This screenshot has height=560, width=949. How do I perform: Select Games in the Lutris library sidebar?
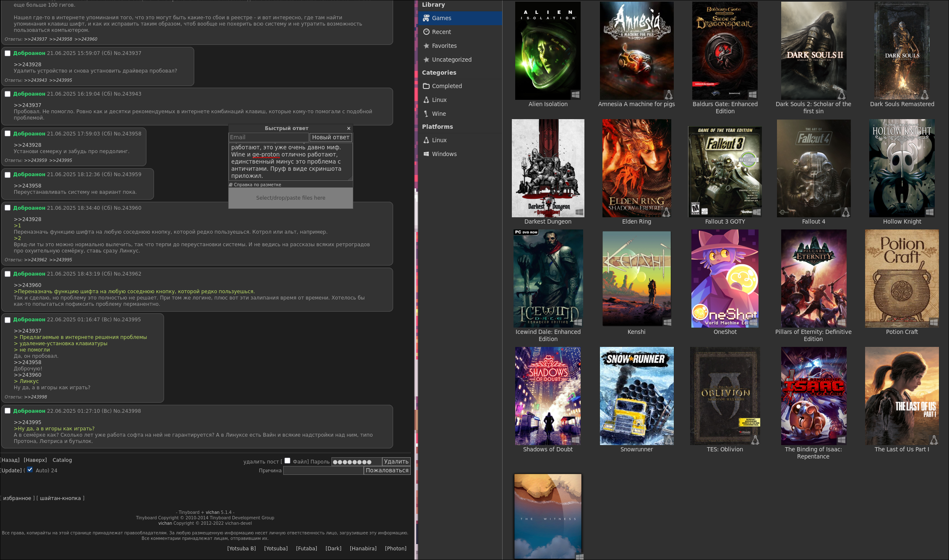pos(460,18)
